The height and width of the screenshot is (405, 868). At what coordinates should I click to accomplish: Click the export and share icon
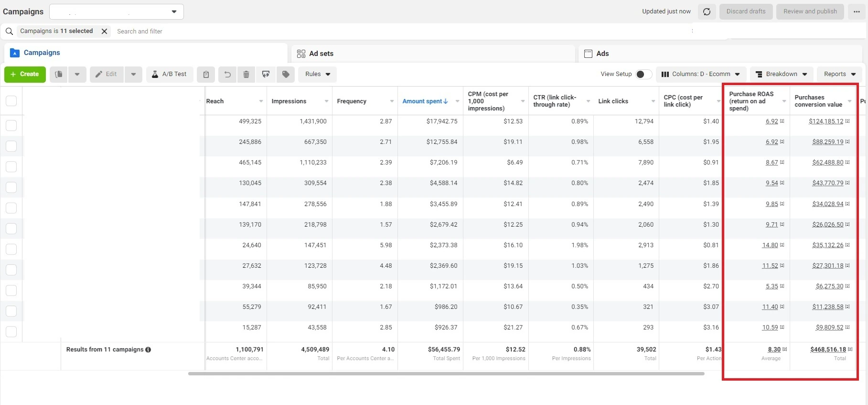tap(266, 75)
